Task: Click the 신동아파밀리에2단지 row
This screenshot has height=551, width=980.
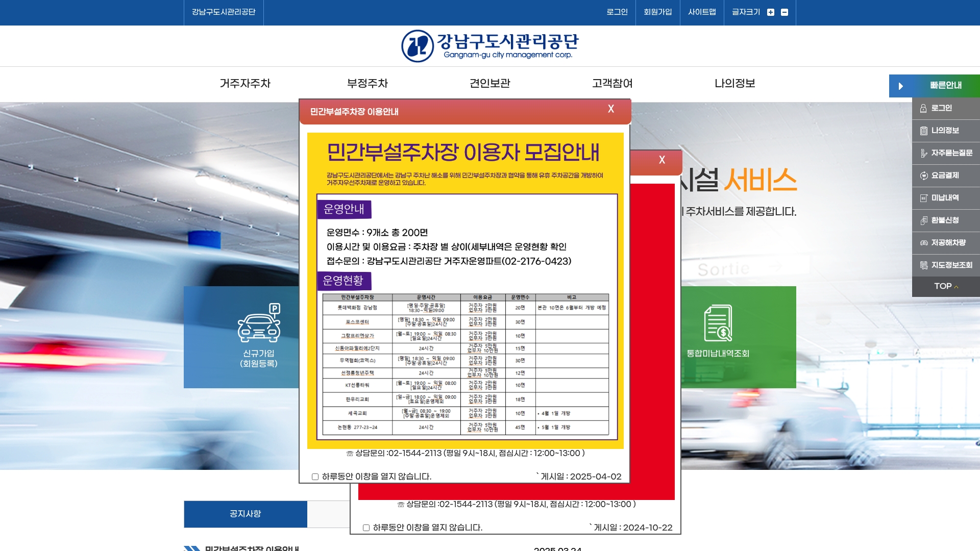Action: (x=465, y=348)
